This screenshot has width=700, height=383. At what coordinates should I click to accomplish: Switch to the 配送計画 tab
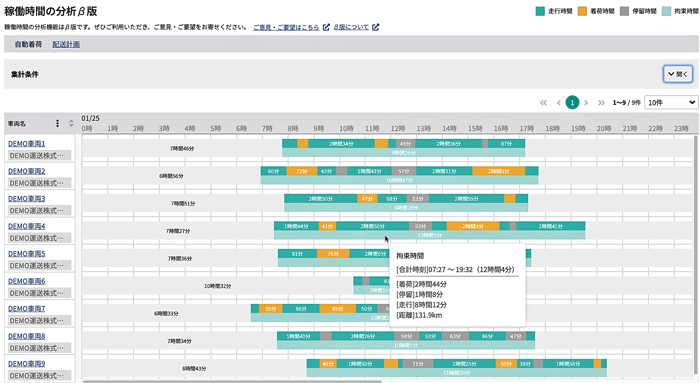pyautogui.click(x=66, y=44)
